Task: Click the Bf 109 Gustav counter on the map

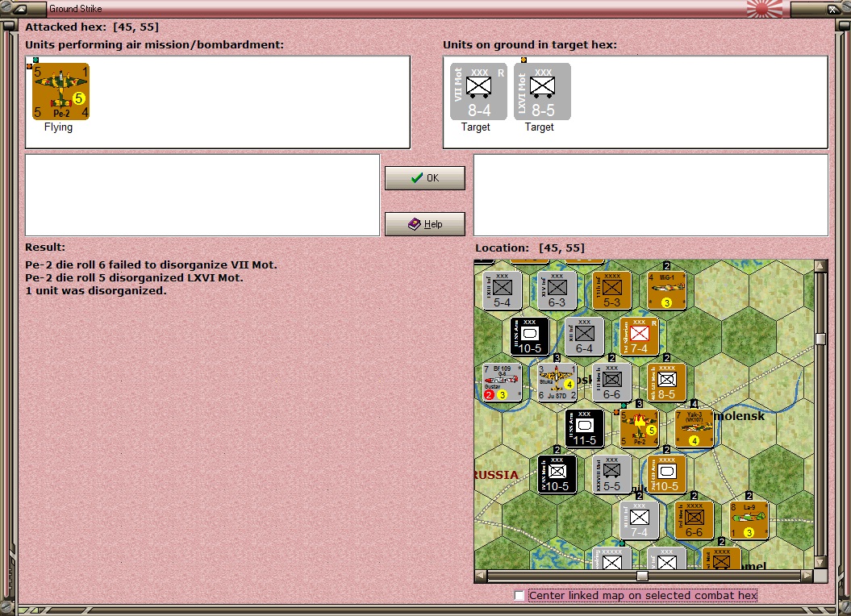Action: [x=502, y=383]
